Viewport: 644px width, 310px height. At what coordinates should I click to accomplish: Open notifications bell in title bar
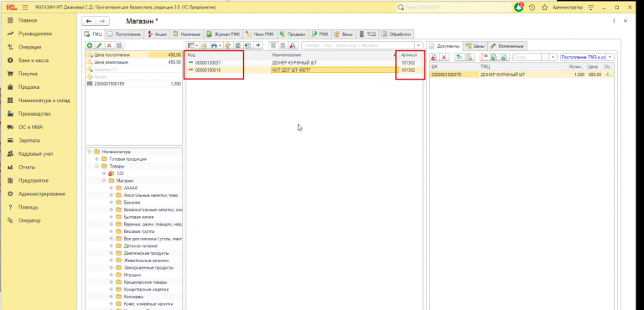point(518,8)
